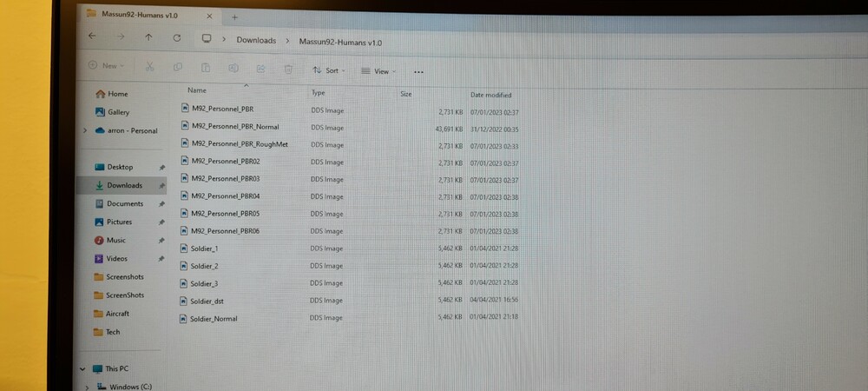The width and height of the screenshot is (868, 391).
Task: Open the Screenshots folder in sidebar
Action: coord(119,277)
